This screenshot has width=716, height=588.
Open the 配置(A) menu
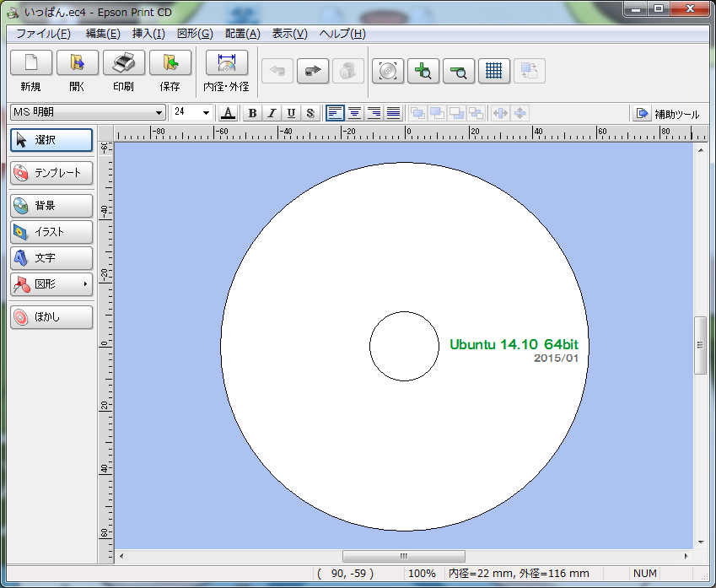pos(242,34)
